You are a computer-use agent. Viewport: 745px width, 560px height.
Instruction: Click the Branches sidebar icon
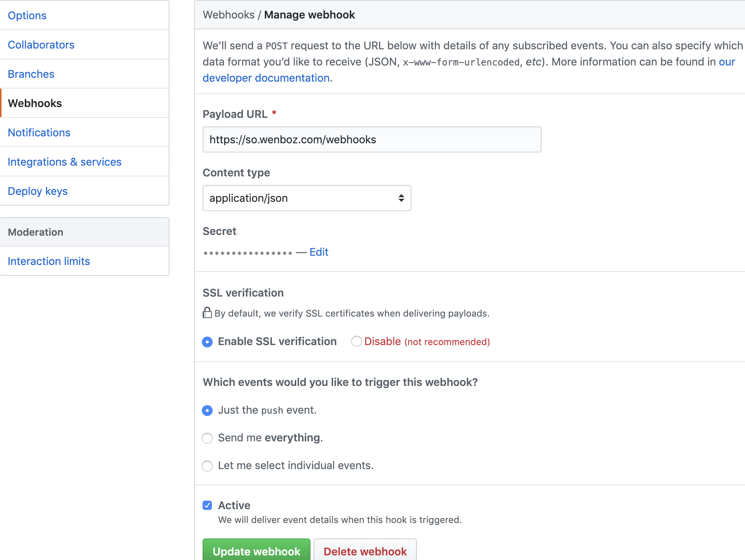[31, 73]
